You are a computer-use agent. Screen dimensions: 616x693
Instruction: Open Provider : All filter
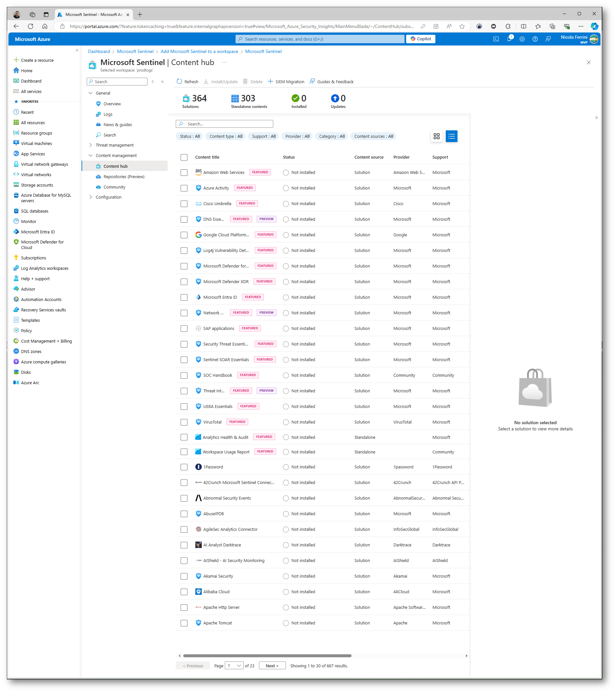coord(297,136)
